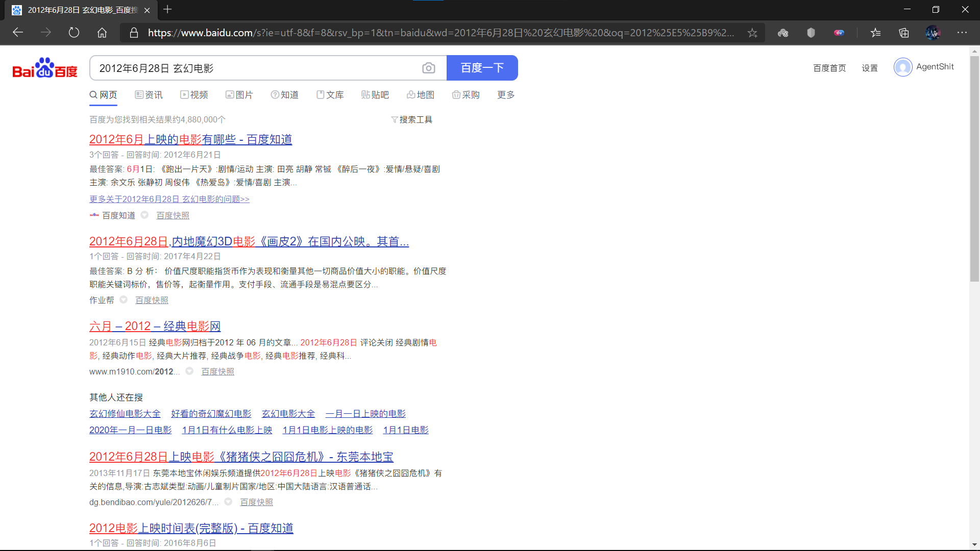Open a new browser tab
The width and height of the screenshot is (980, 551).
(167, 10)
